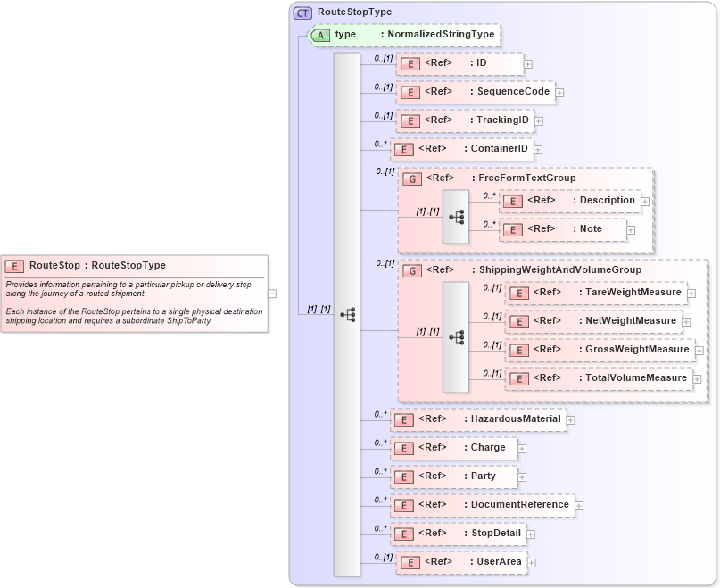Select the E icon beside UserArea

[x=410, y=562]
